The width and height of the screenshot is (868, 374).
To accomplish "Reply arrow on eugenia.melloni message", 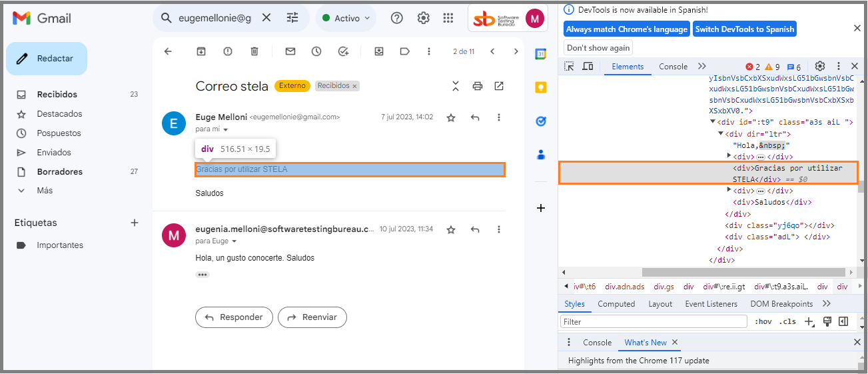I will [x=475, y=229].
